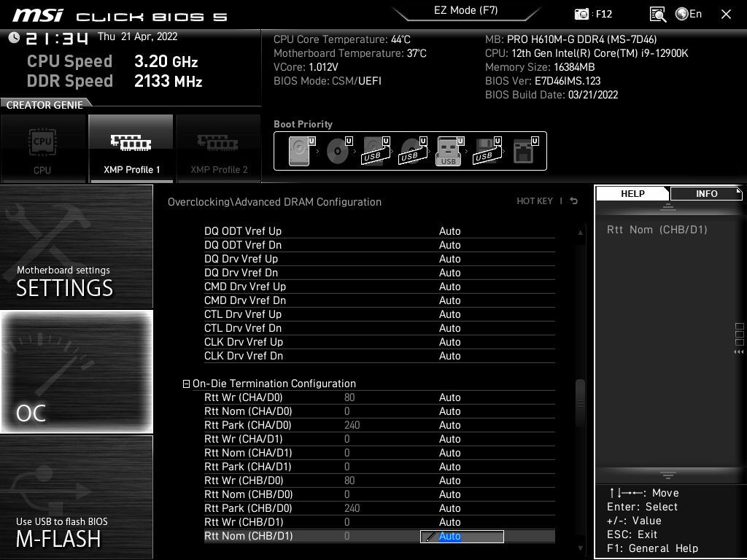Select the hard disk boot device icon
The height and width of the screenshot is (560, 747).
pyautogui.click(x=301, y=151)
